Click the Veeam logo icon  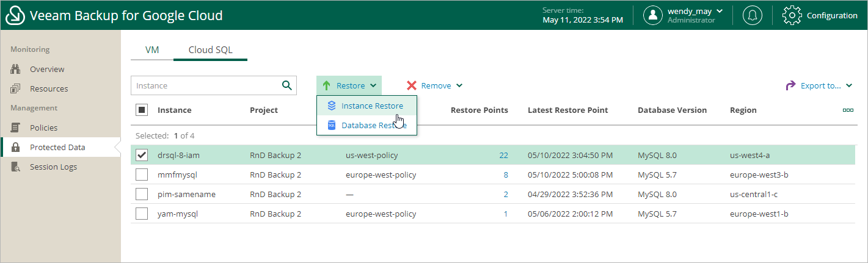point(15,15)
